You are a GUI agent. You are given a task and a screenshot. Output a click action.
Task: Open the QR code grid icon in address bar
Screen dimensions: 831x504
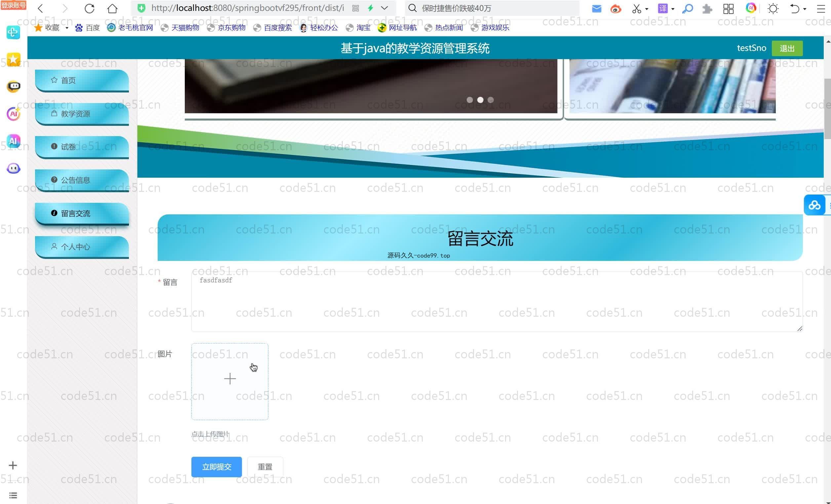click(x=355, y=8)
